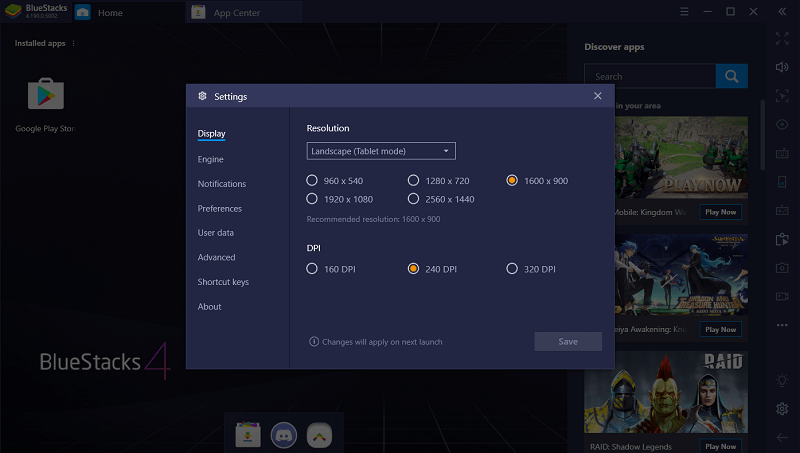This screenshot has width=800, height=453.
Task: Click the Save button
Action: [568, 342]
